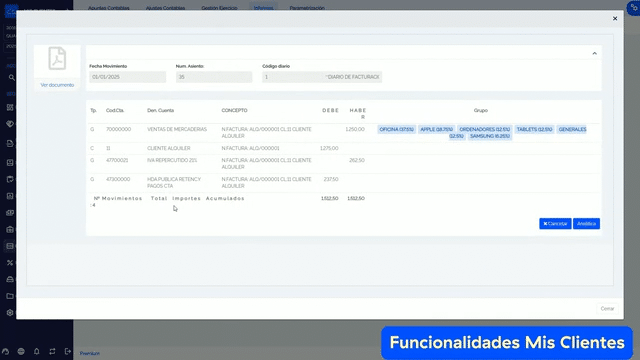This screenshot has width=640, height=360.
Task: Click the Premium link at the bottom
Action: click(x=89, y=353)
